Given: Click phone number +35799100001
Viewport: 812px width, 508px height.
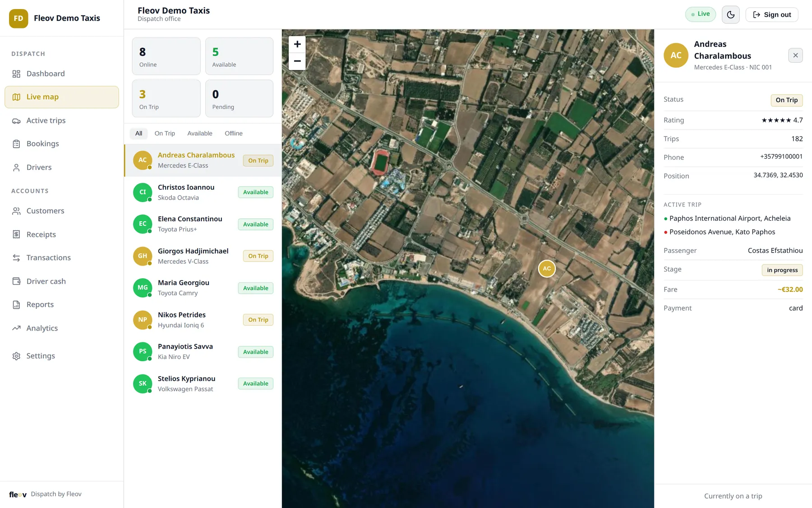Looking at the screenshot, I should click(781, 157).
